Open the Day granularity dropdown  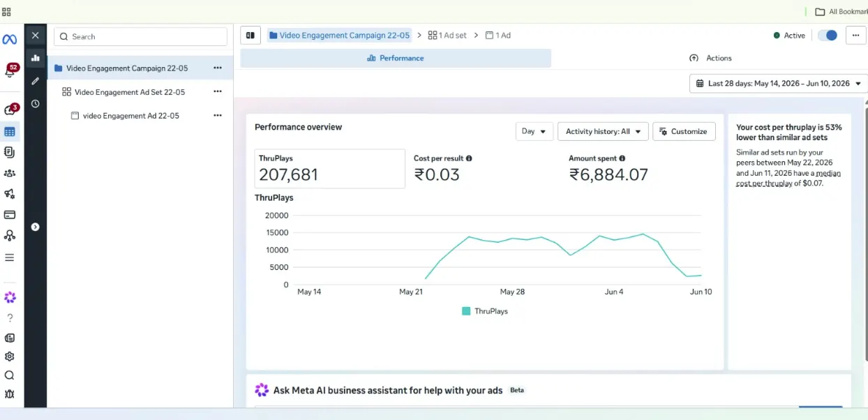(534, 131)
